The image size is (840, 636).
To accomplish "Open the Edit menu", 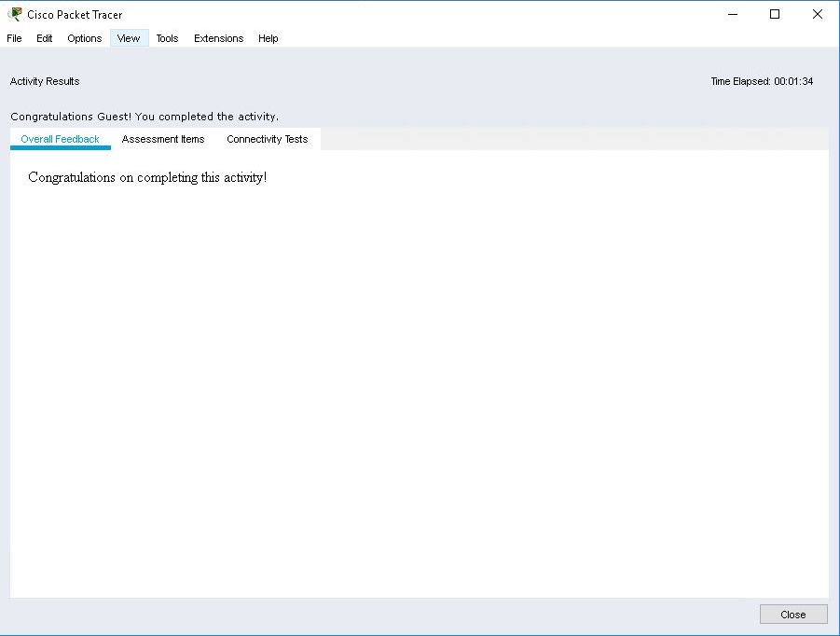I will [x=44, y=38].
